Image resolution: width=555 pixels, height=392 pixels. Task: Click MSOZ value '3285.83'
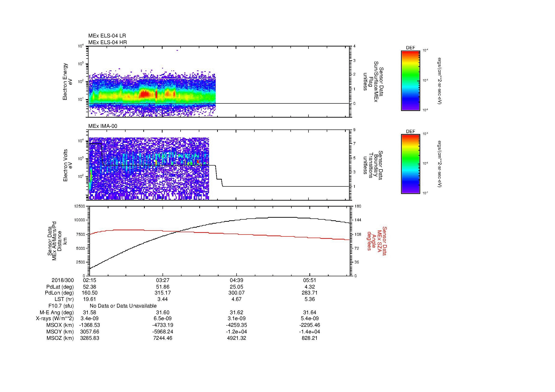point(89,338)
